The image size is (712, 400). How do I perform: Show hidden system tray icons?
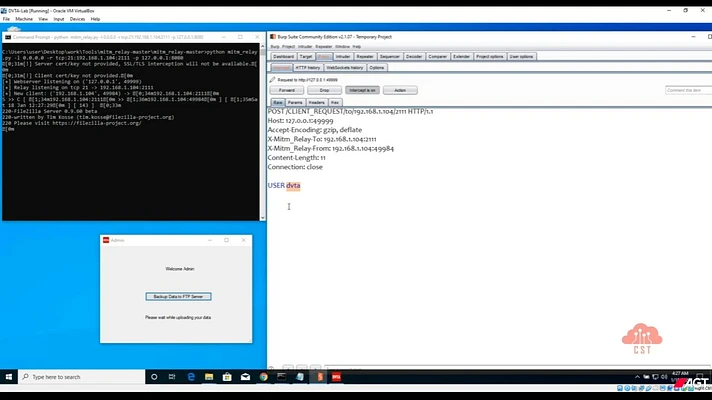pos(637,377)
